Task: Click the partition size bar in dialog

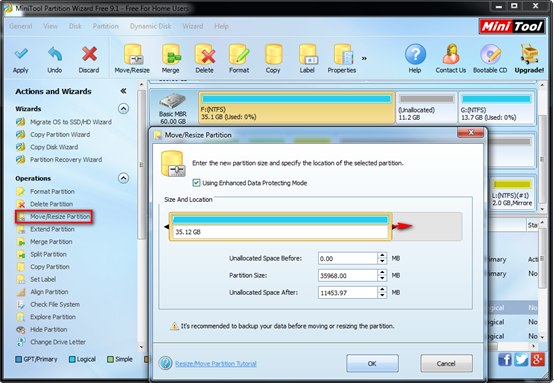Action: coord(281,226)
